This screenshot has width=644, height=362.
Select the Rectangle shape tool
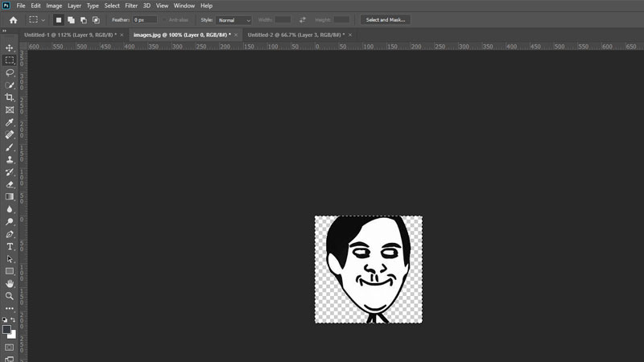click(10, 271)
